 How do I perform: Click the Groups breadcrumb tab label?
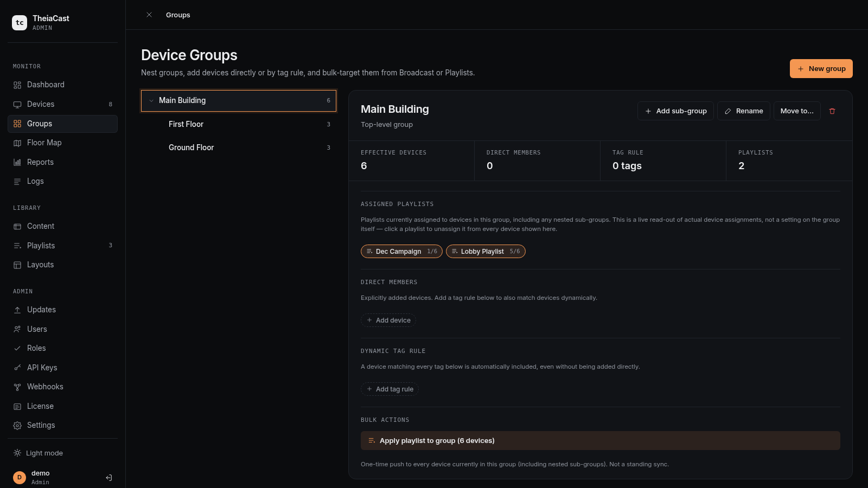click(x=178, y=15)
